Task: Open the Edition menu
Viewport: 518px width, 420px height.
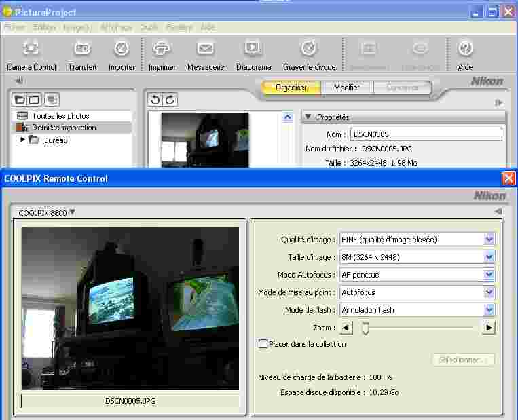Action: [44, 27]
